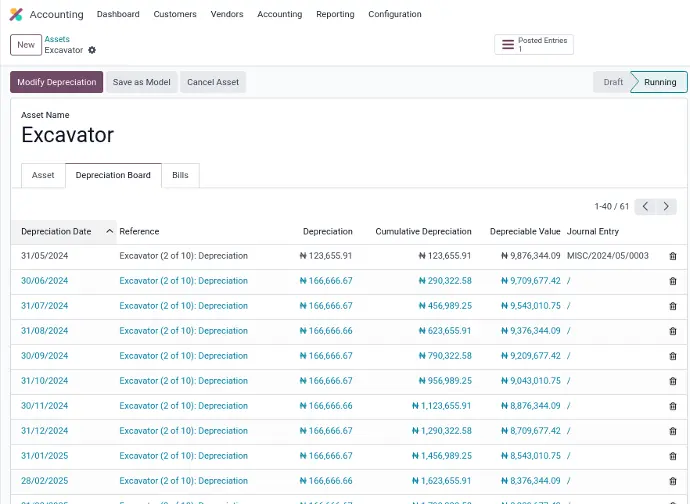Click the reference in the 31/08/2024 row
This screenshot has width=690, height=504.
click(184, 331)
